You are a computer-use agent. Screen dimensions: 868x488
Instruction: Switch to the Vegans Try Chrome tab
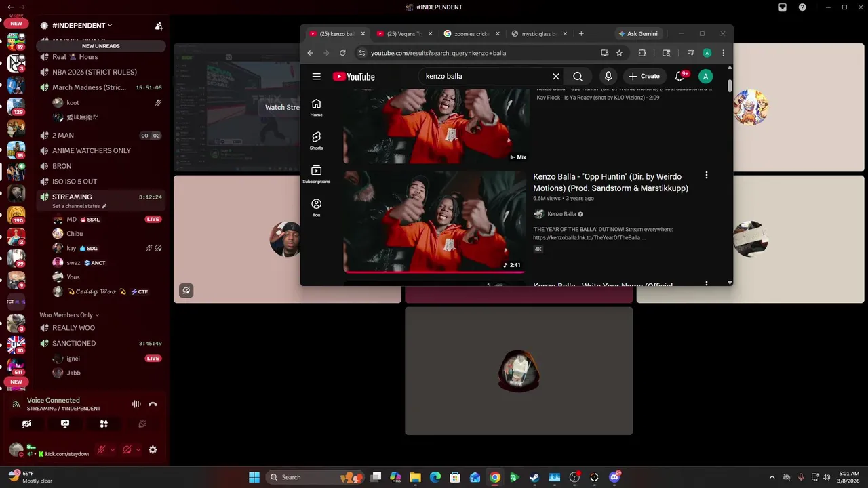click(x=404, y=33)
